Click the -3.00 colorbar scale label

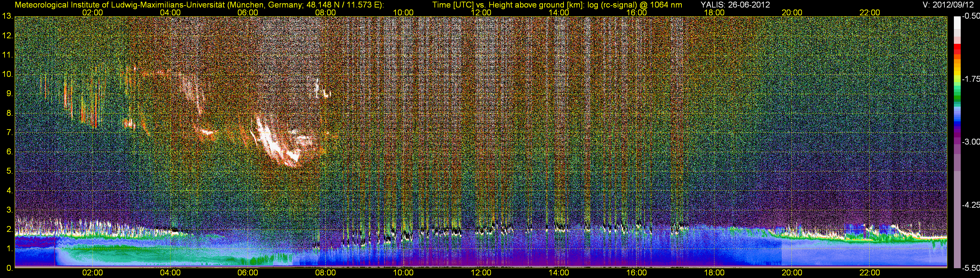pos(971,142)
